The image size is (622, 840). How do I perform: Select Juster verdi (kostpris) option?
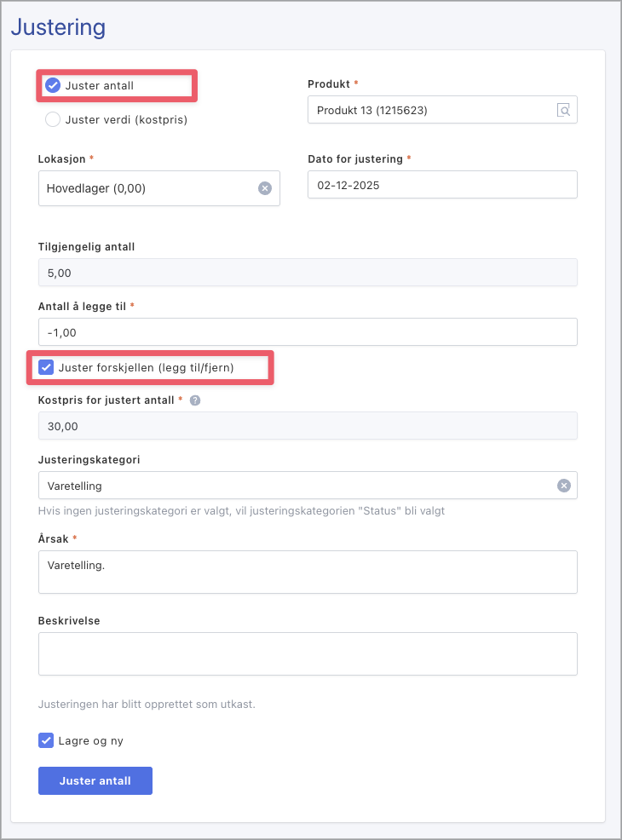tap(53, 119)
